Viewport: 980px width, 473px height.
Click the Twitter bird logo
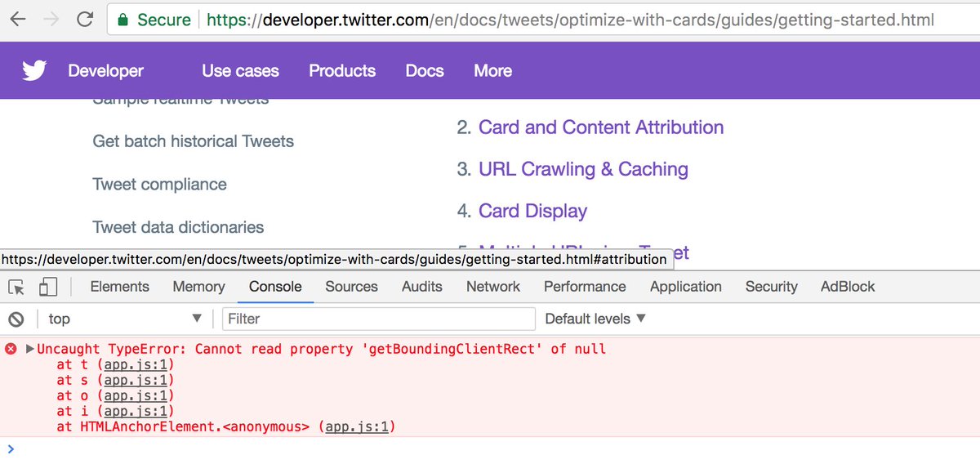pyautogui.click(x=34, y=71)
